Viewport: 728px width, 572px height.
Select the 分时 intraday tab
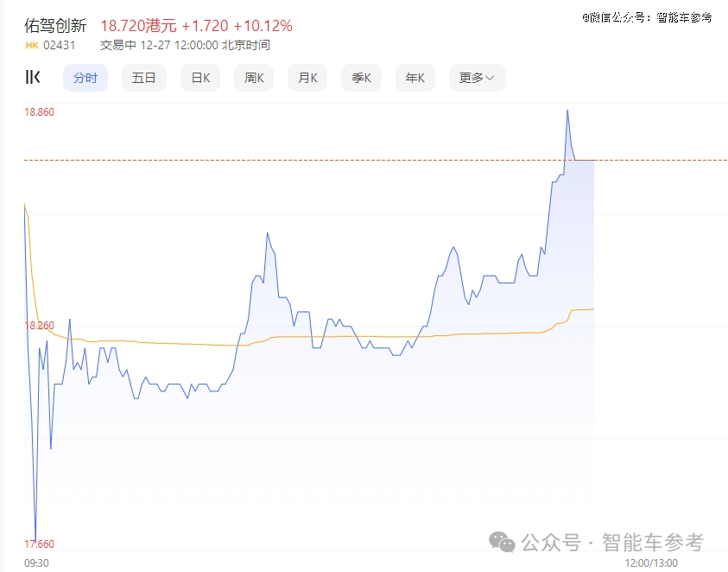[85, 78]
